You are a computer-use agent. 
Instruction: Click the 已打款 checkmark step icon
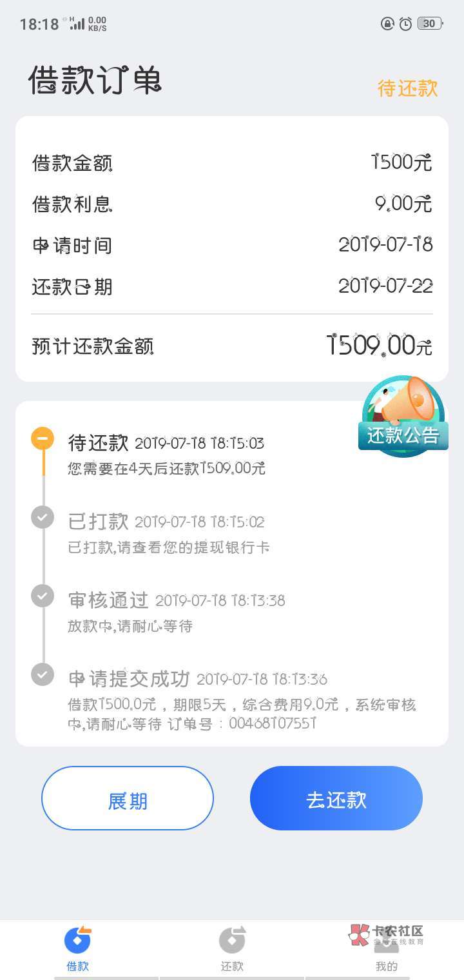43,517
